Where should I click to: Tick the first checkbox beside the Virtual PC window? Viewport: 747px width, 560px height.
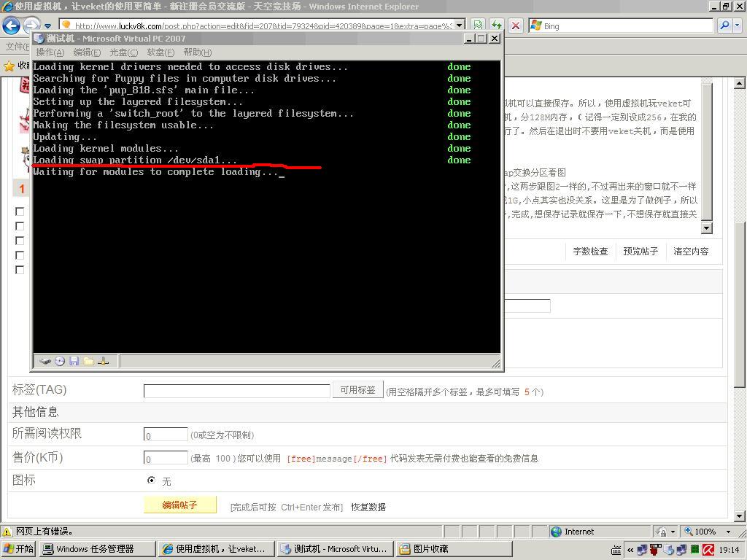coord(20,211)
